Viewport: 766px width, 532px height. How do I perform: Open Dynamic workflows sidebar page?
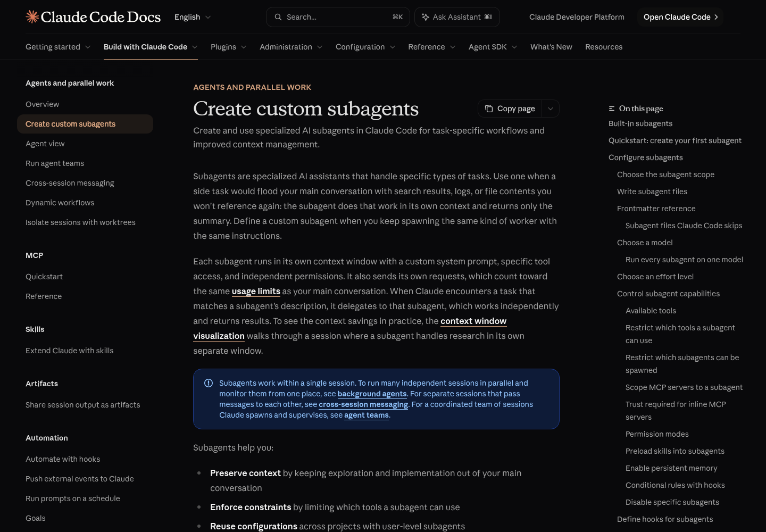point(85,203)
